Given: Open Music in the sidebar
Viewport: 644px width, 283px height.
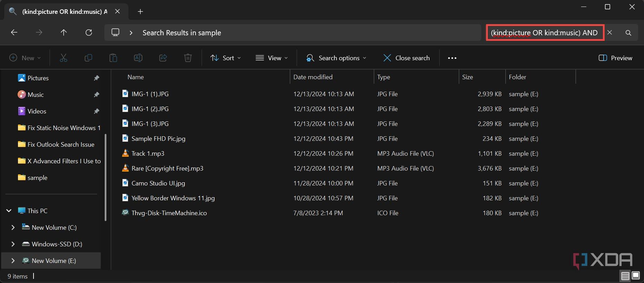Looking at the screenshot, I should (x=36, y=94).
